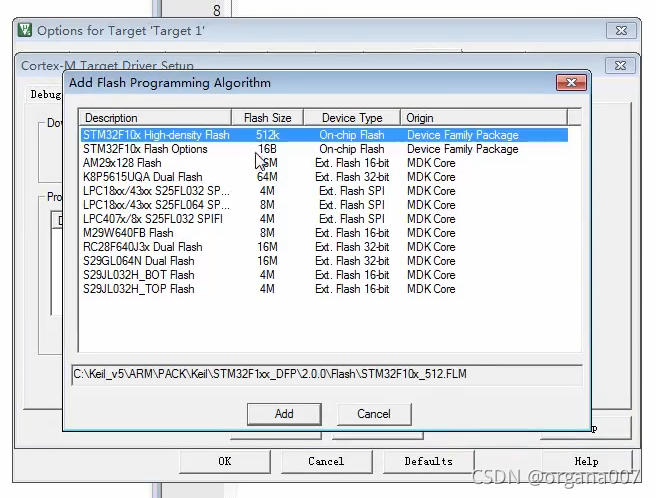
Task: Switch to Debug tab in Driver Setup
Action: [45, 95]
